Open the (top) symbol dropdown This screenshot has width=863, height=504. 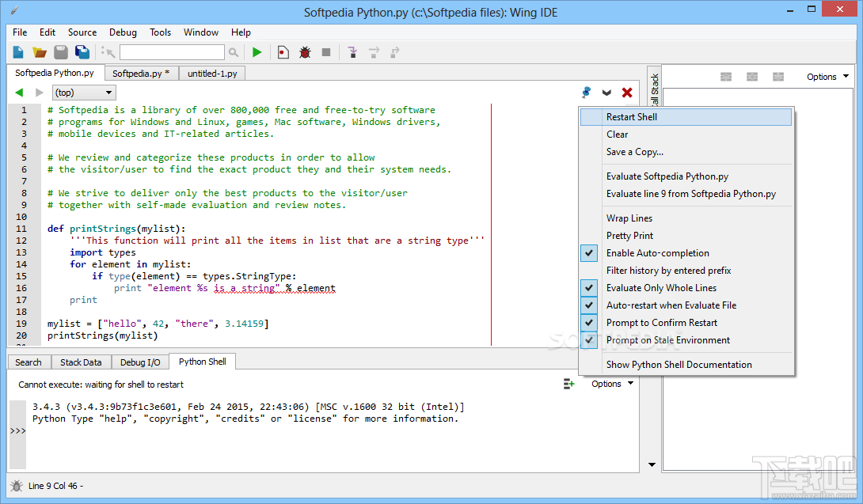point(83,92)
